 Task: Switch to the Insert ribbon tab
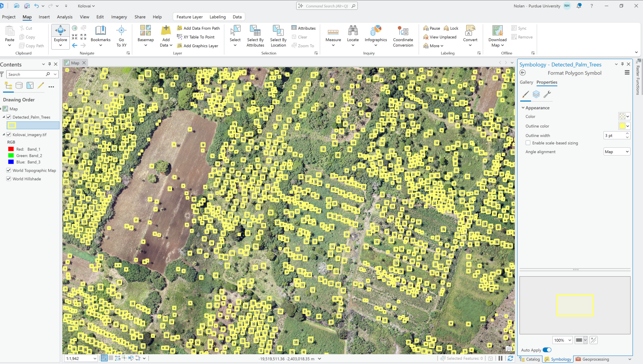[44, 17]
